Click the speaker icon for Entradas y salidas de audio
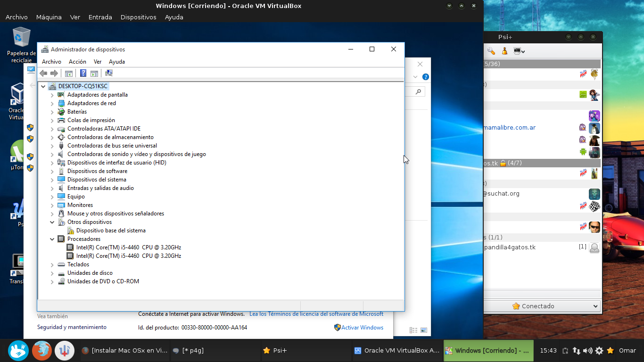 coord(61,188)
